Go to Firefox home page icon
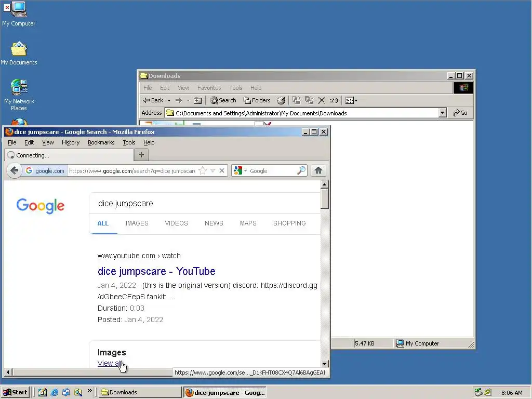532x399 pixels. coord(318,170)
